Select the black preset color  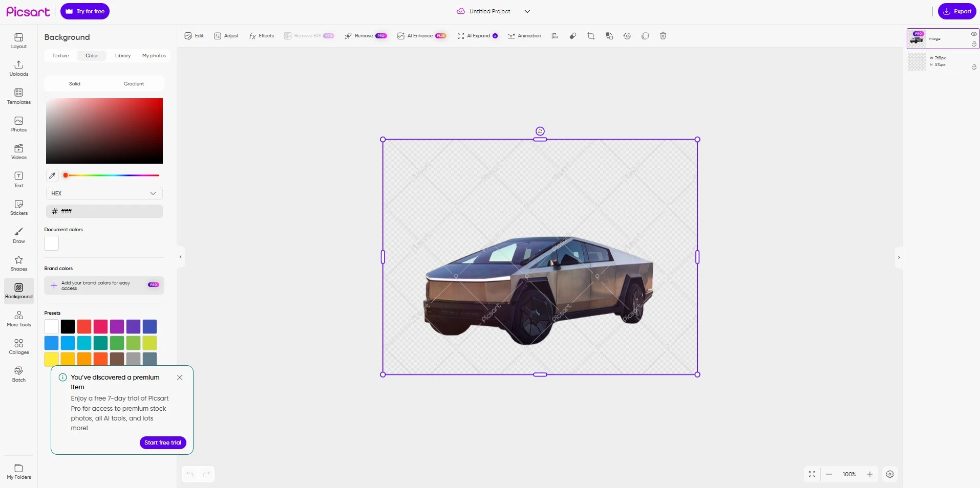68,326
